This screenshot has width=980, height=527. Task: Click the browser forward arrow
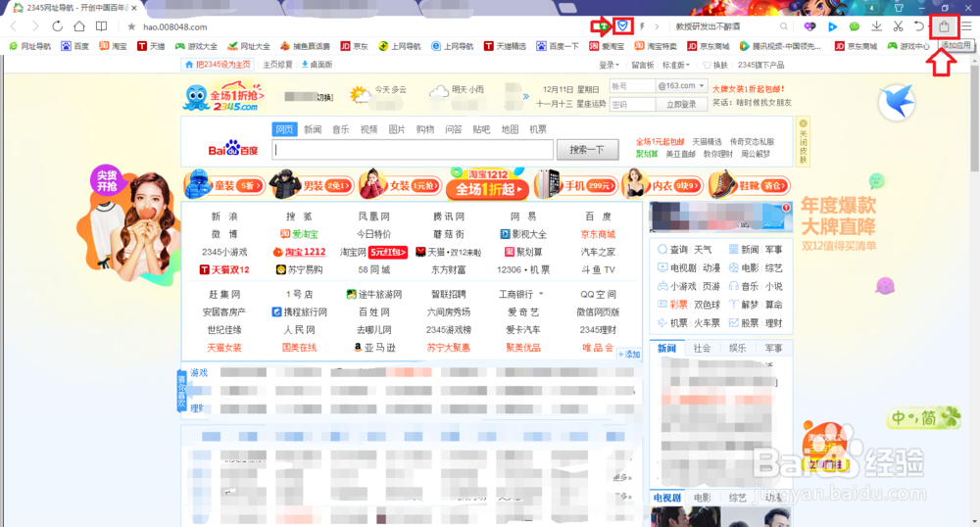point(35,26)
